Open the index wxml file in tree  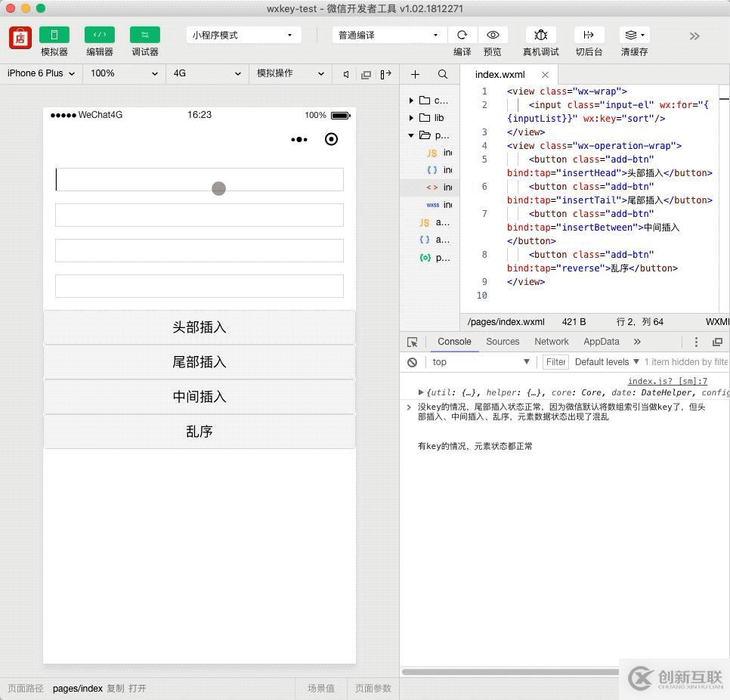pyautogui.click(x=439, y=187)
